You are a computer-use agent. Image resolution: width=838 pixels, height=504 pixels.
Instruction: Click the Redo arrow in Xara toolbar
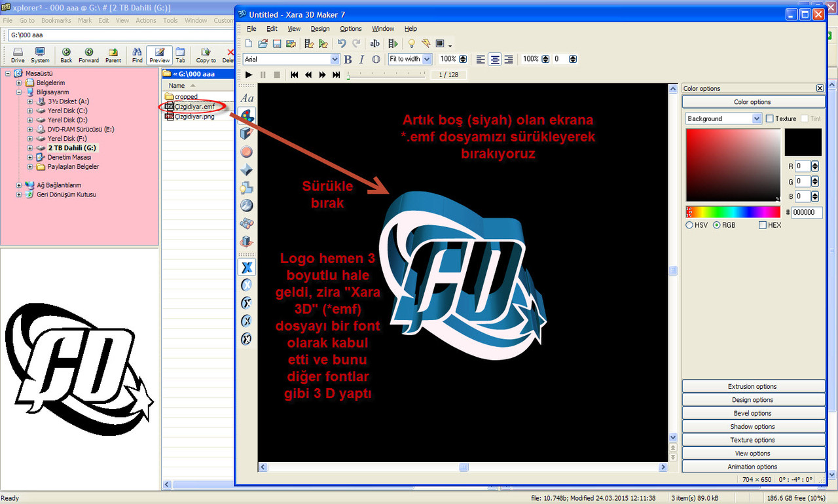coord(356,44)
